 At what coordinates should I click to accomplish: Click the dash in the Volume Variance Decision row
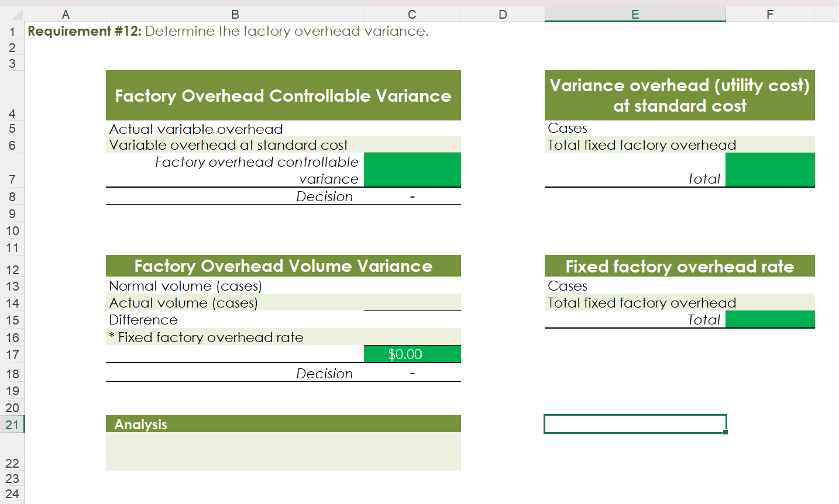[412, 374]
